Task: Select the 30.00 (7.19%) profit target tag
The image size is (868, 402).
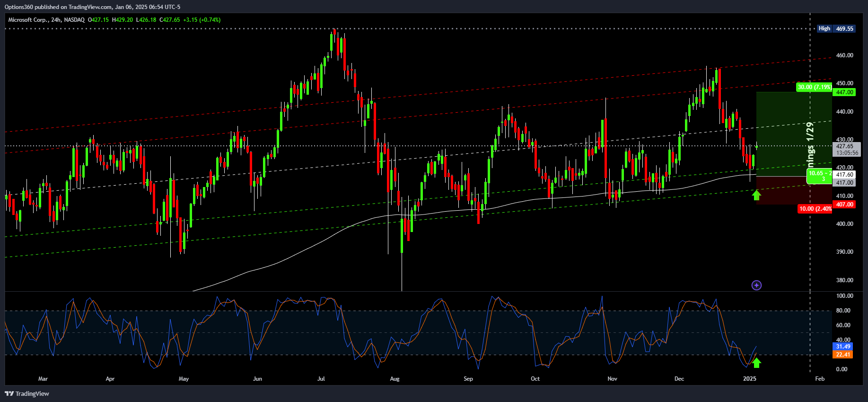Action: point(814,87)
